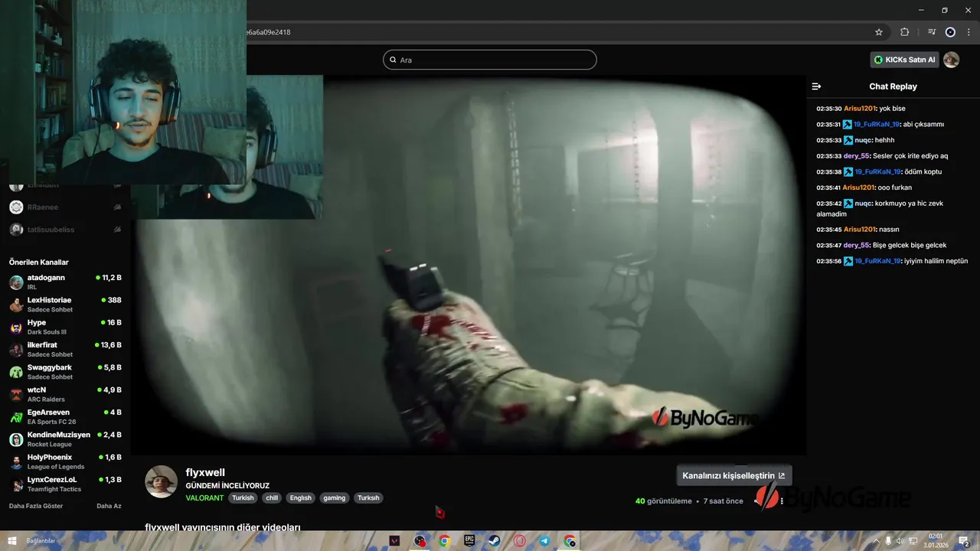
Task: Open the user profile avatar menu
Action: point(951,60)
